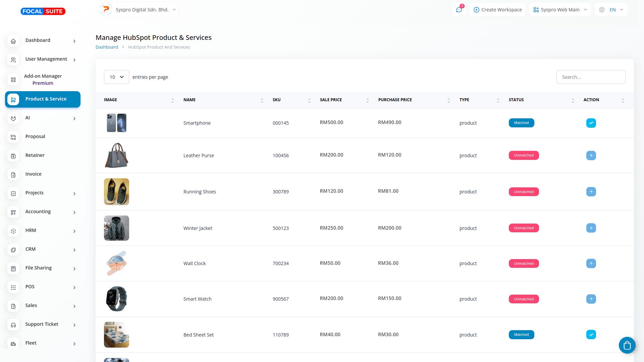Open the EN language selector
Viewport: 644px width, 362px height.
(x=611, y=10)
